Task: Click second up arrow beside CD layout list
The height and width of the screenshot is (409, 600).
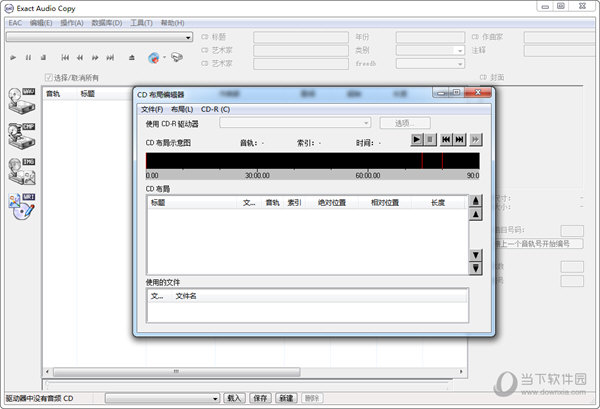Action: click(475, 214)
